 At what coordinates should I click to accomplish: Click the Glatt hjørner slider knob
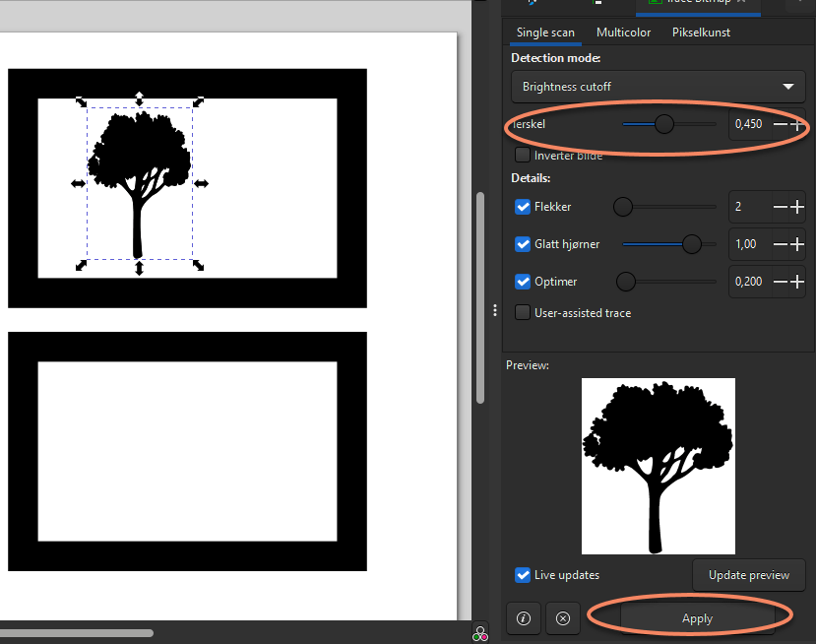692,244
